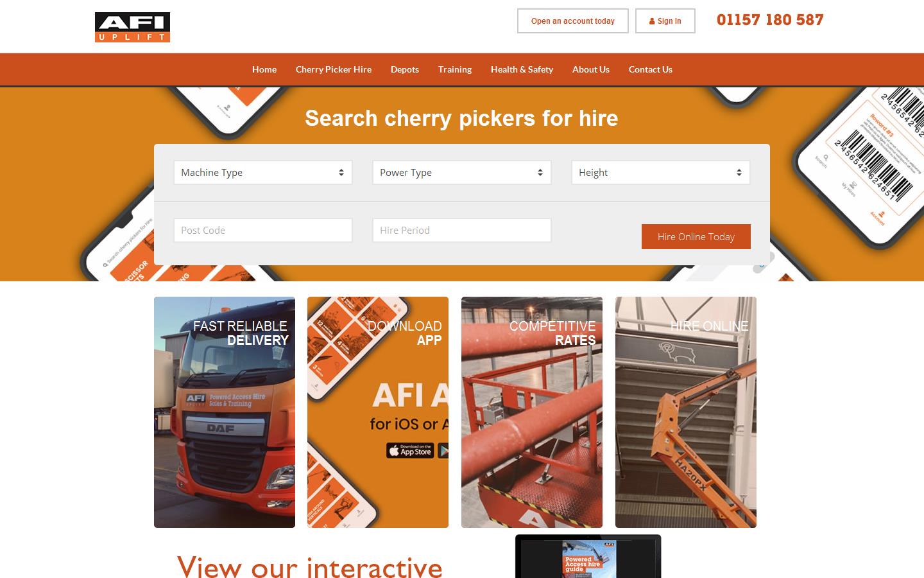Navigate to Health & Safety
Screen dimensions: 924x578
(x=522, y=69)
